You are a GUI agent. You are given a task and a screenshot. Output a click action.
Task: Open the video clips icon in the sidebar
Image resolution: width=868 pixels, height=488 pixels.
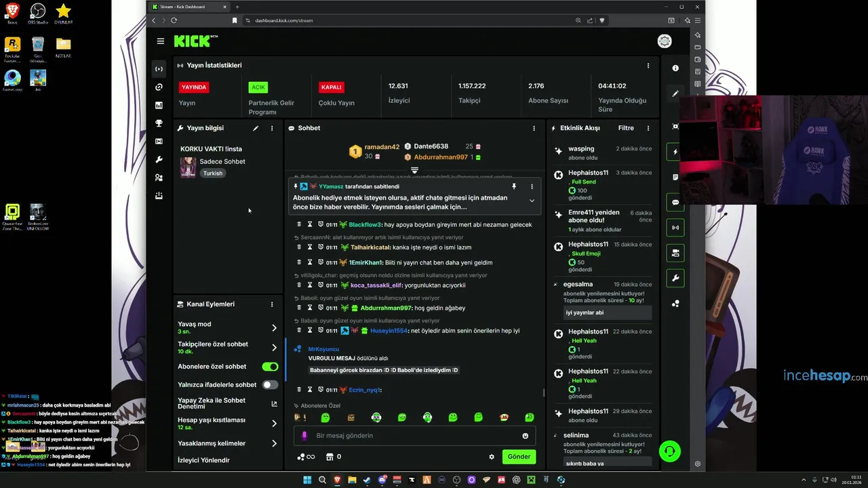(159, 141)
